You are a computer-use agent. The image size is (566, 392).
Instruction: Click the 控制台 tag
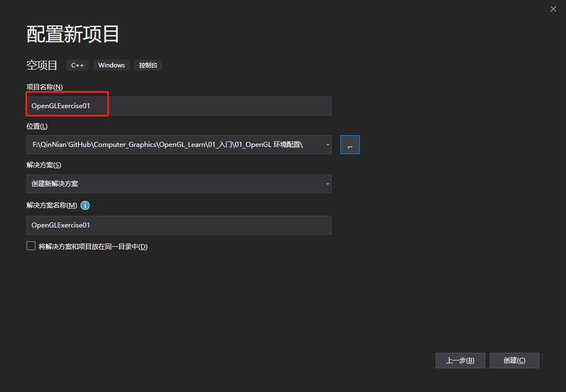pyautogui.click(x=148, y=65)
